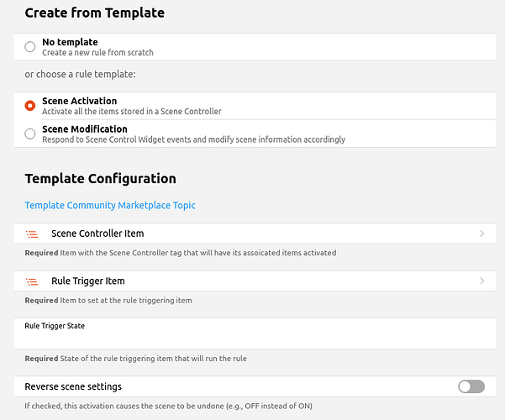
Task: Focus the Rule Trigger State input field
Action: [252, 338]
